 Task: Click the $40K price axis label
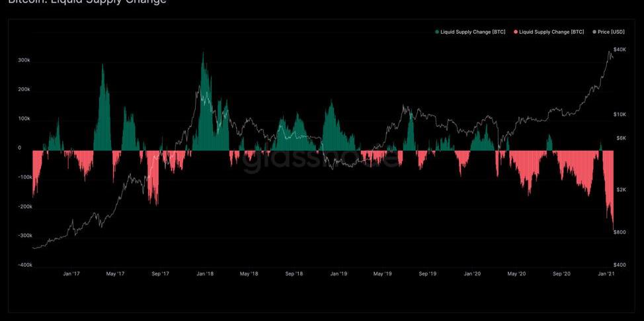[619, 50]
